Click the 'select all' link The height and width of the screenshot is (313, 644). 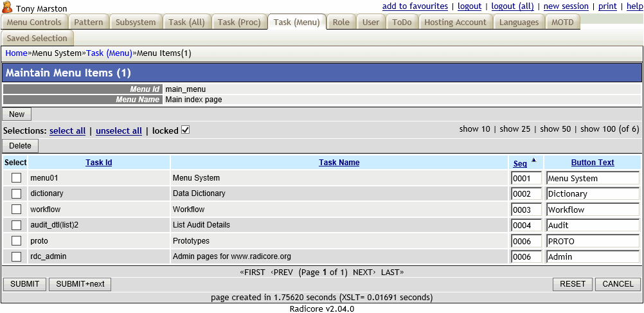click(67, 131)
